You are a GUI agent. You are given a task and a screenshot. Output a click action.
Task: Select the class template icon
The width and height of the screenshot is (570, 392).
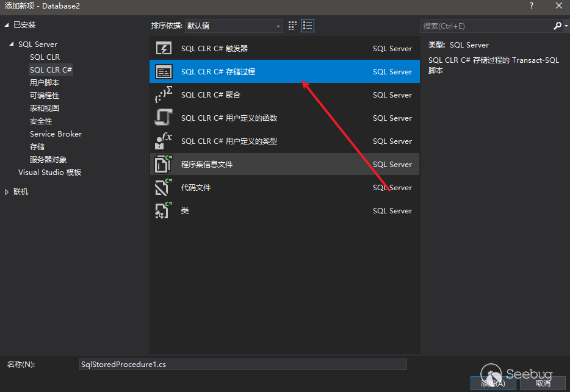(x=164, y=211)
